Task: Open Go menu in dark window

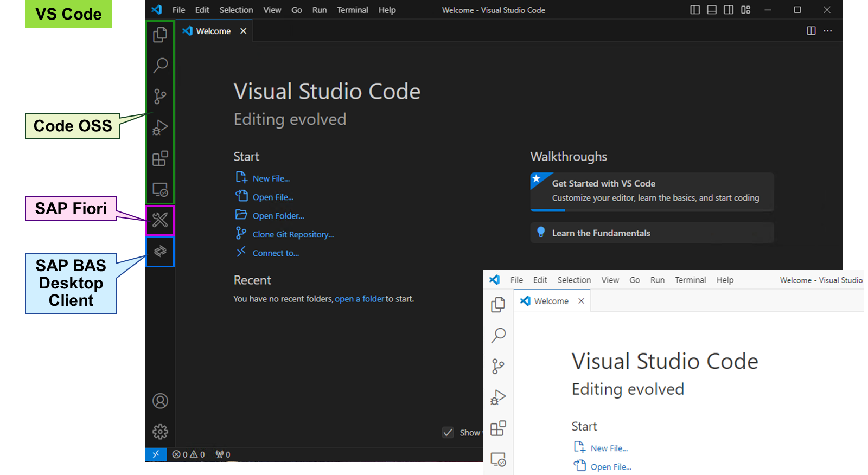Action: tap(297, 10)
